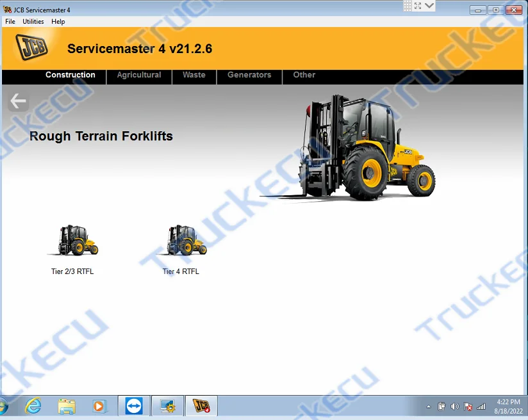Image resolution: width=528 pixels, height=420 pixels.
Task: Click the clock in the system tray
Action: click(508, 406)
